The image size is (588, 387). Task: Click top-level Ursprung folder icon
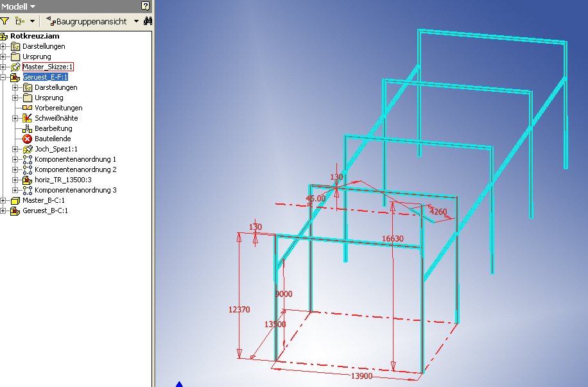click(x=15, y=56)
